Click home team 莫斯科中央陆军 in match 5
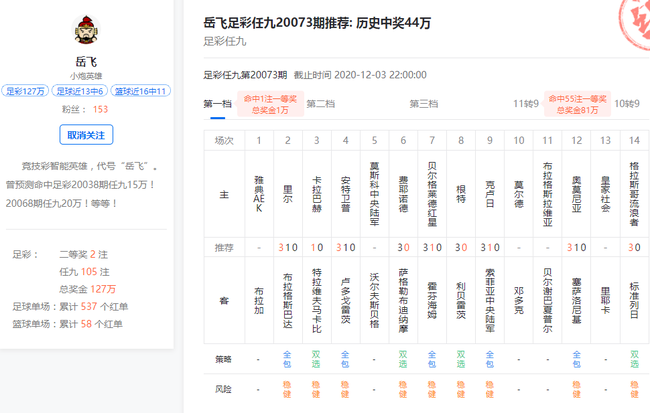The image size is (650, 413). point(374,194)
